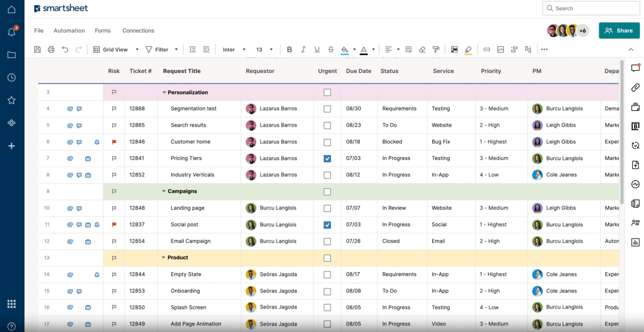
Task: Open more toolbar options ellipsis
Action: coord(544,49)
